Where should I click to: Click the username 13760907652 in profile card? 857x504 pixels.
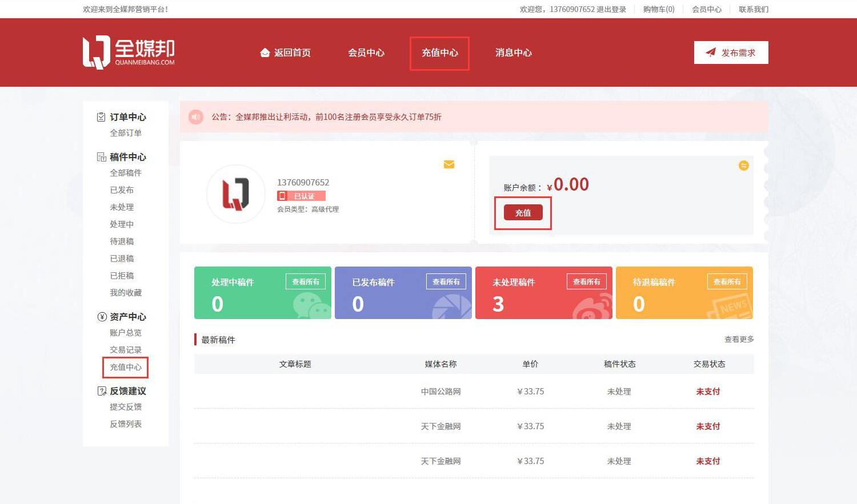pos(303,183)
